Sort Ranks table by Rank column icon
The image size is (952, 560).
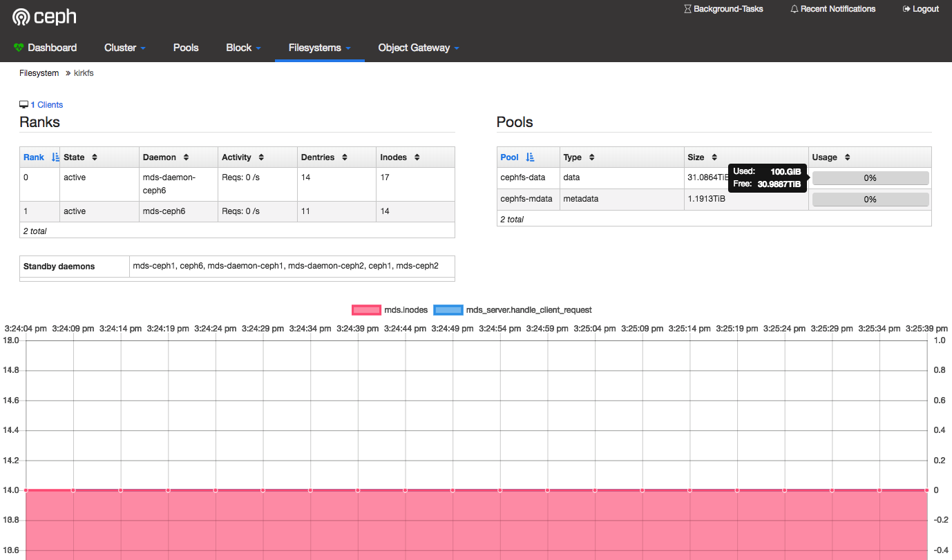55,157
